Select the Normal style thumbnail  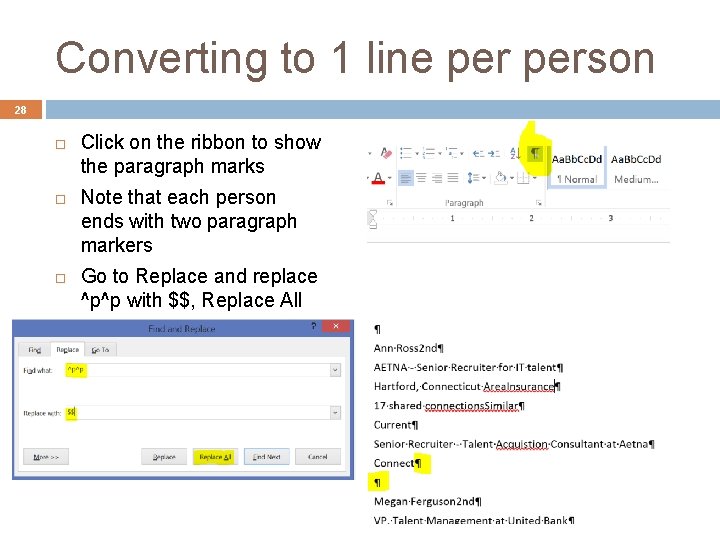pyautogui.click(x=577, y=169)
